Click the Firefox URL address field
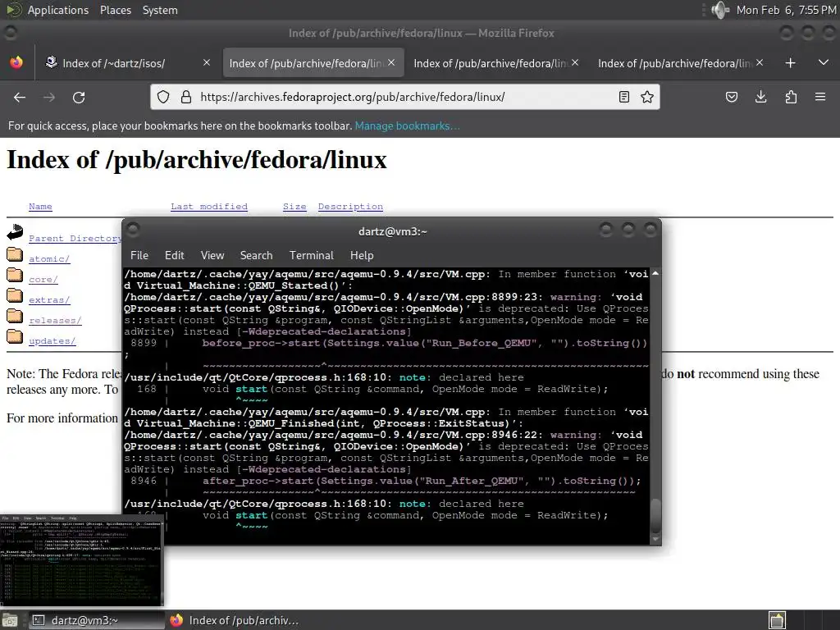Viewport: 840px width, 630px height. [404, 97]
